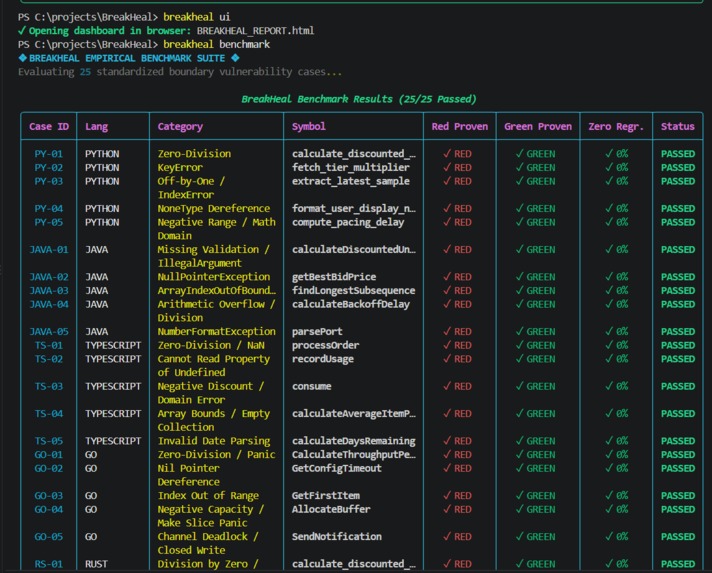712x573 pixels.
Task: Click the NumberFormatException category cell
Action: pyautogui.click(x=217, y=331)
